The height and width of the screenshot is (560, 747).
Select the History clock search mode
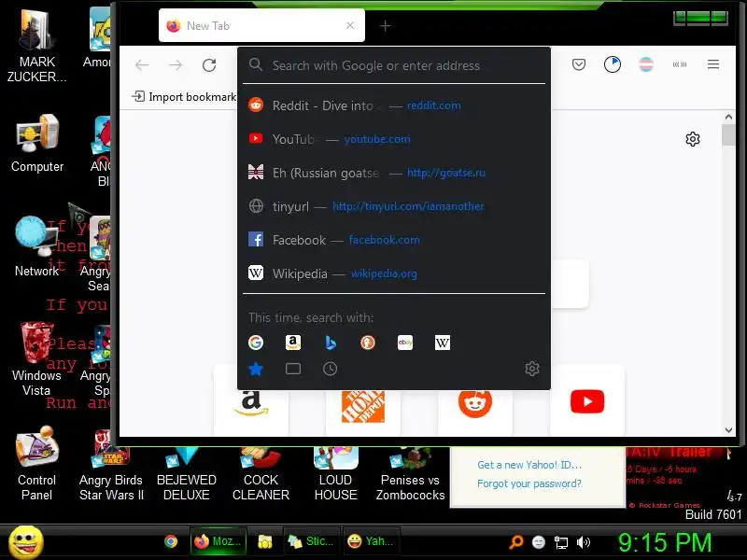331,369
